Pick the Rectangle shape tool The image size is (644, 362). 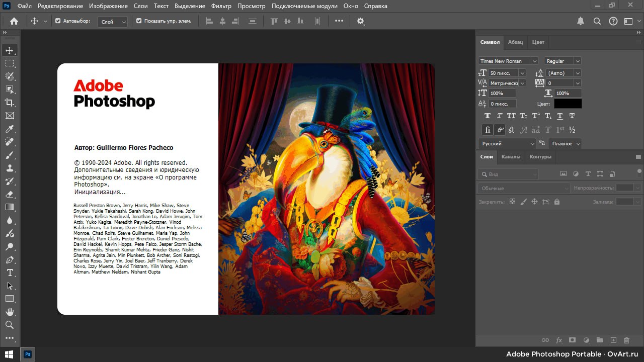pyautogui.click(x=10, y=299)
